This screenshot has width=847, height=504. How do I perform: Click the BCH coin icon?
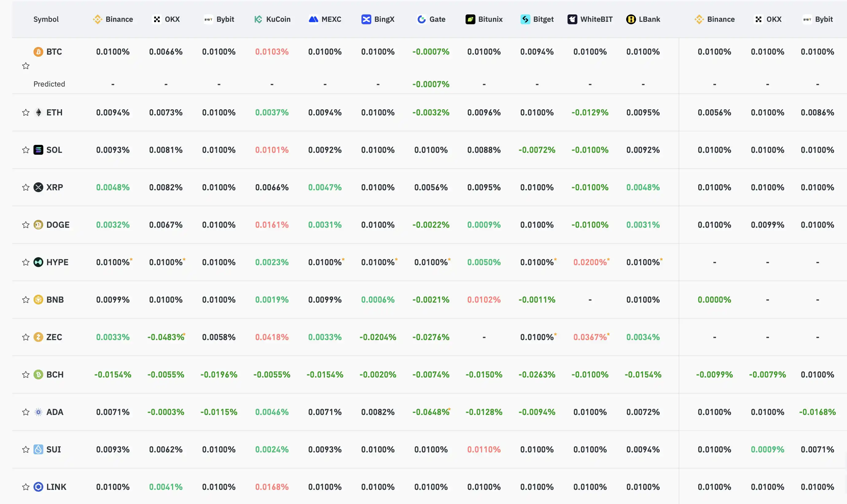click(38, 374)
